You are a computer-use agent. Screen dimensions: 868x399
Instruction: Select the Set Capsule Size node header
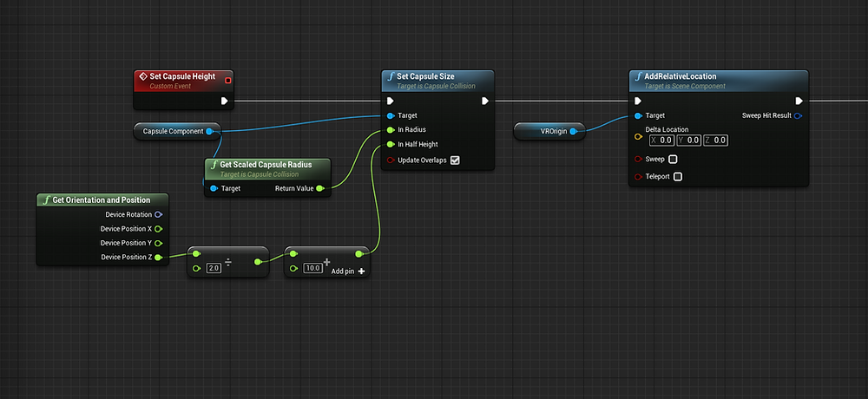(x=437, y=81)
